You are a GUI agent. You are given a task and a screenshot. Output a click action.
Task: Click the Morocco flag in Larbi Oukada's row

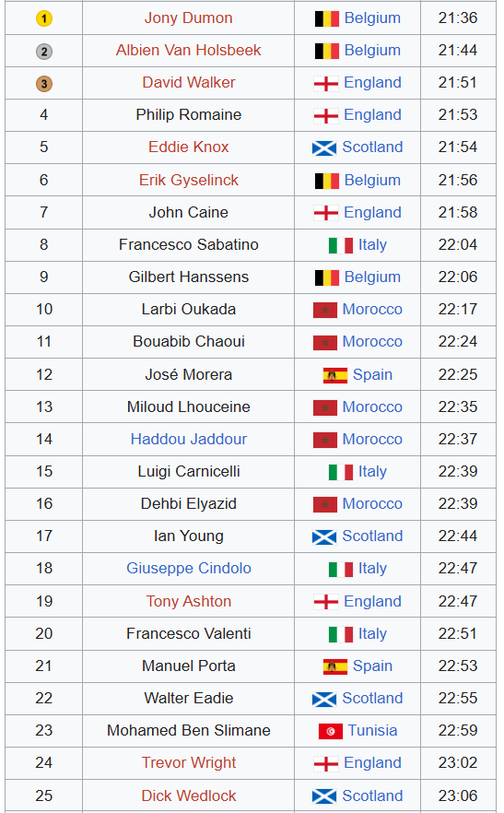coord(325,310)
